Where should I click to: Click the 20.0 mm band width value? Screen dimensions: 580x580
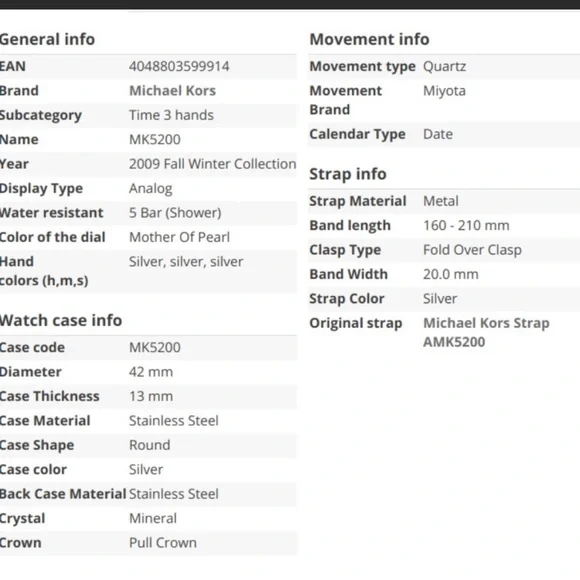(x=451, y=274)
